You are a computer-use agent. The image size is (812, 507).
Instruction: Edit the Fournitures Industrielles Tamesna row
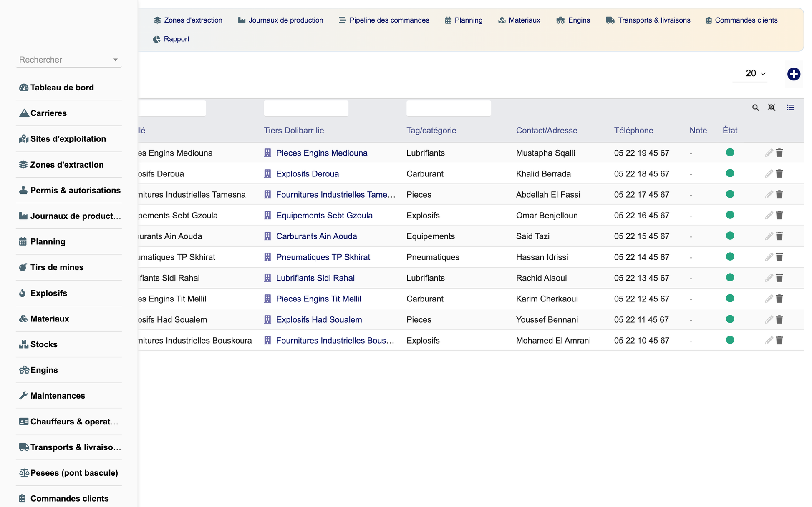coord(769,195)
